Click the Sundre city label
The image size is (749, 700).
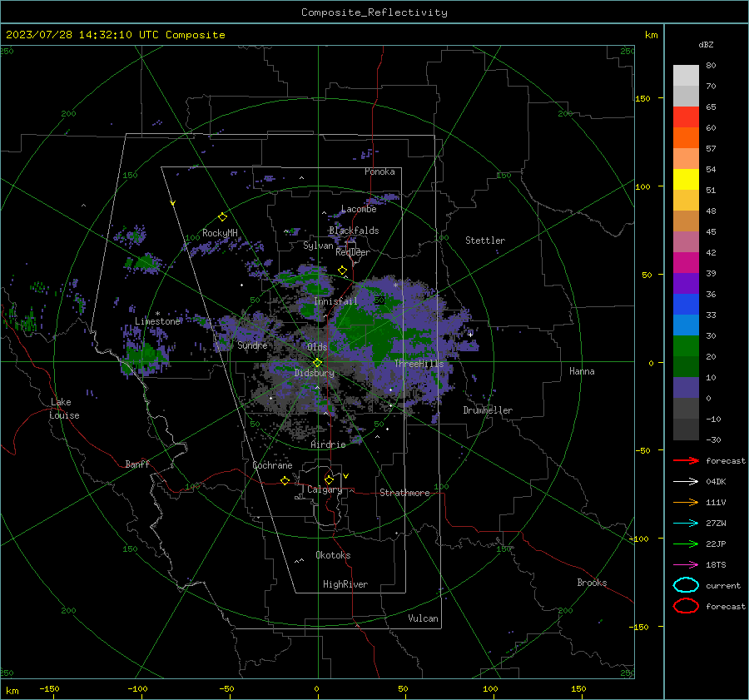(x=253, y=345)
